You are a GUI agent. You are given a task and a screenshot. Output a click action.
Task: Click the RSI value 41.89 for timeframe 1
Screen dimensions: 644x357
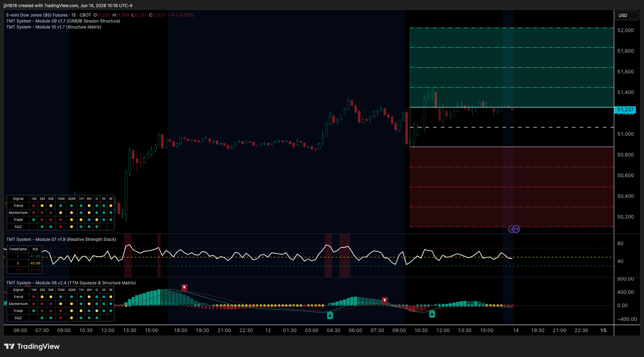tap(35, 256)
